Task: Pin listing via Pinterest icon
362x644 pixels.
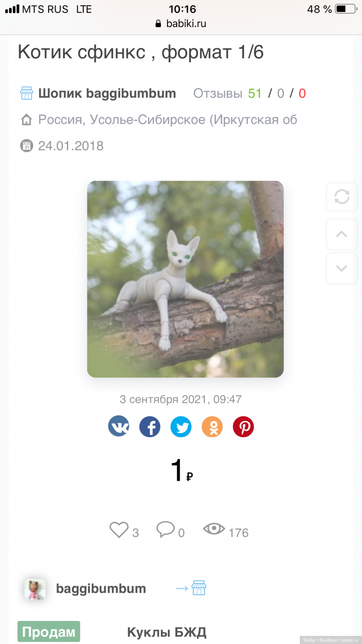Action: [x=243, y=427]
